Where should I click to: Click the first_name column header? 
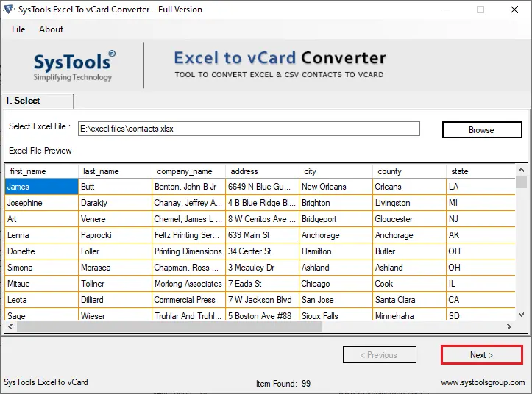pyautogui.click(x=42, y=171)
